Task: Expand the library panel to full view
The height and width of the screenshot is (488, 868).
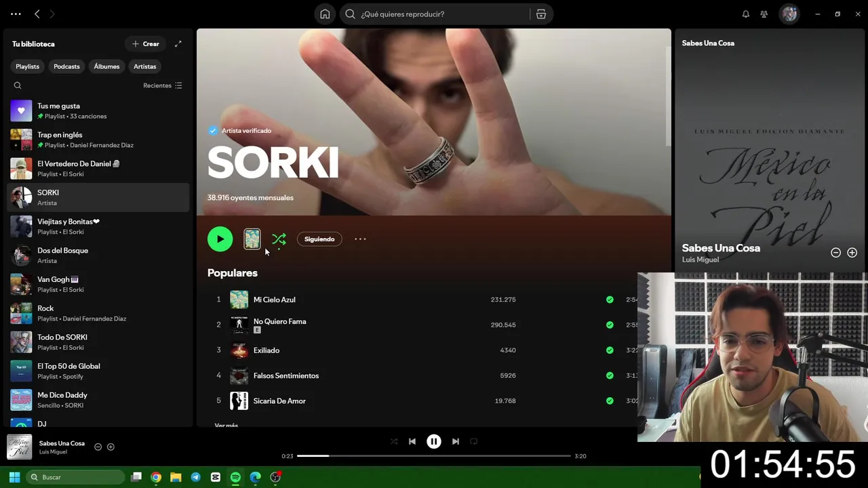Action: (178, 44)
